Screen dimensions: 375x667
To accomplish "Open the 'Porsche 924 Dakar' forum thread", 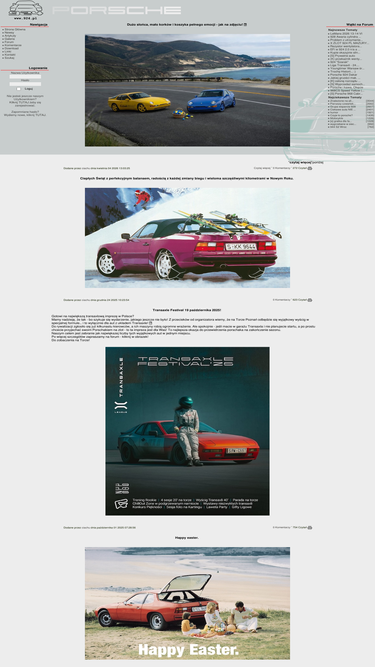I will pos(344,74).
